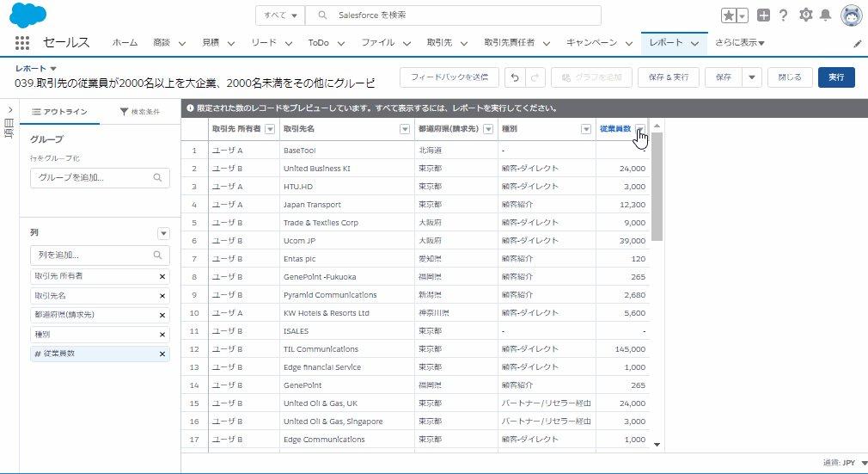Select the 145,000 employee count cell

point(623,349)
